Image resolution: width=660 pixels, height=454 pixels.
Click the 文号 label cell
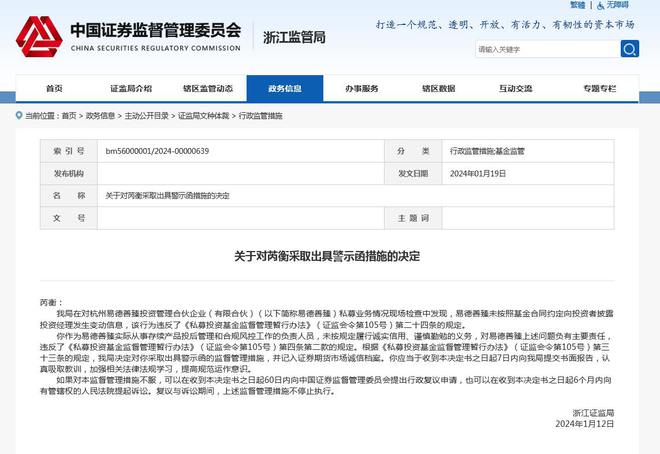point(69,218)
